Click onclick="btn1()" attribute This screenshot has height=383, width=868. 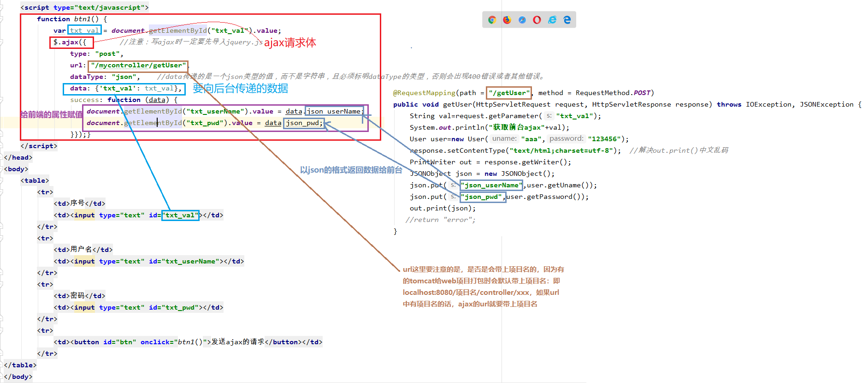point(174,342)
